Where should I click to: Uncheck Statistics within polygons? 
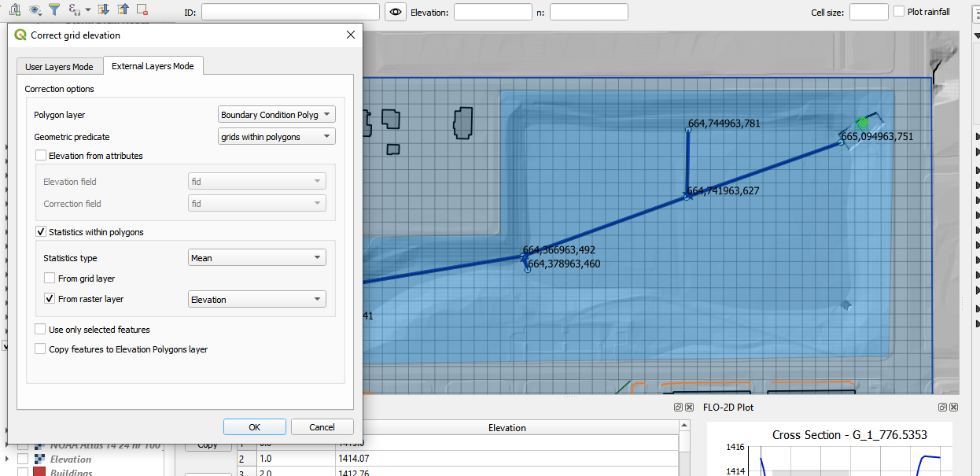40,231
